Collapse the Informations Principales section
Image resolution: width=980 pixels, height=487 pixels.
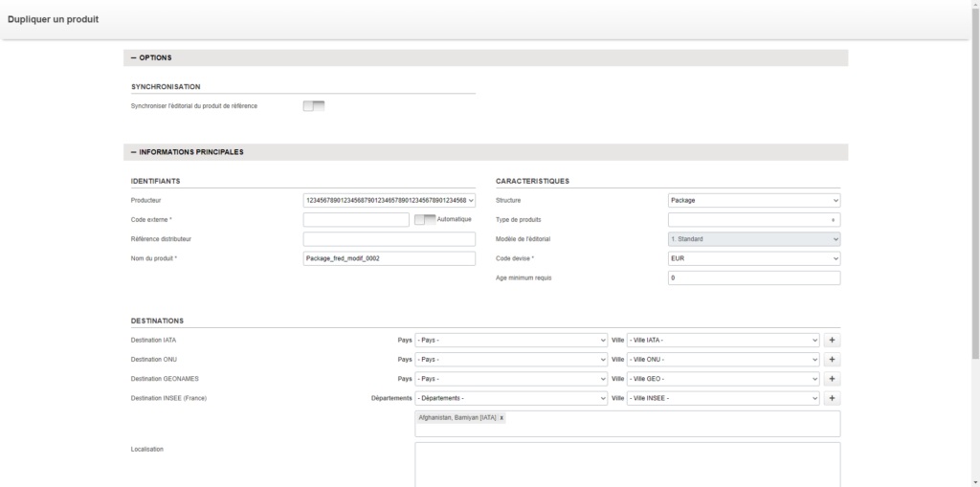(x=134, y=152)
